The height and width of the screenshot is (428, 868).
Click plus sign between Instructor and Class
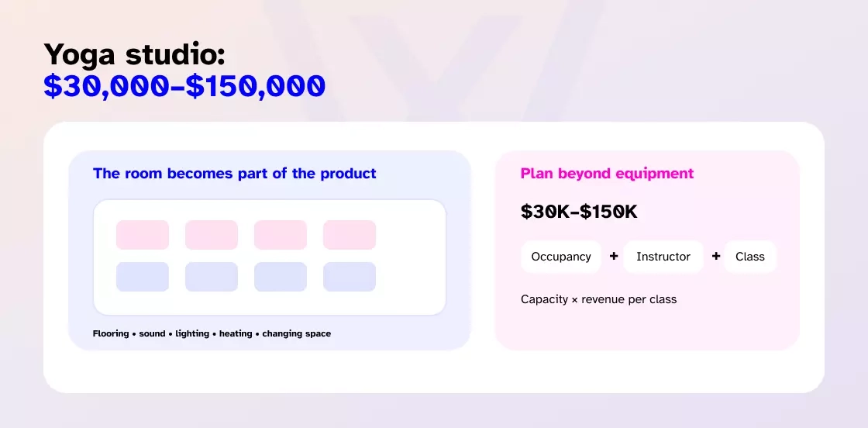click(716, 257)
